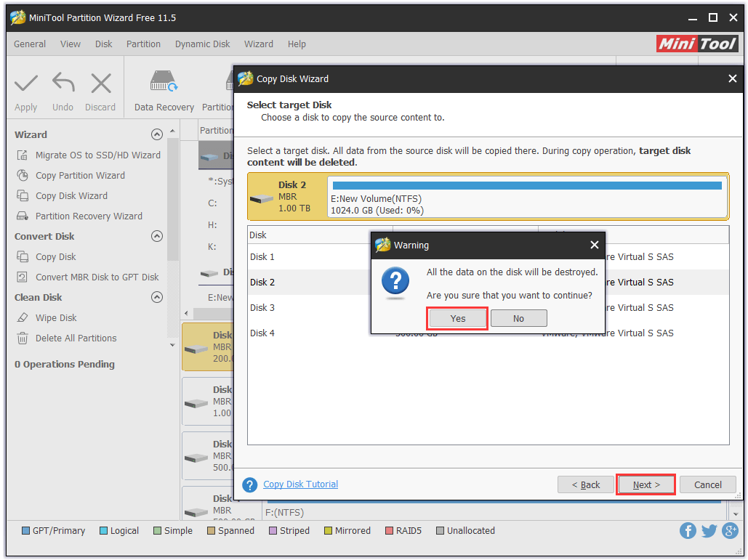Select Disk 2 row in target list
Screen dimensions: 748x560
[x=488, y=282]
